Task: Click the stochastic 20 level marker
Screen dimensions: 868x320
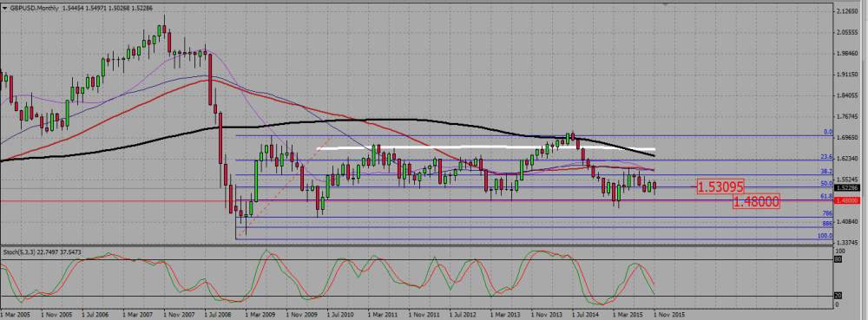Action: pyautogui.click(x=838, y=296)
